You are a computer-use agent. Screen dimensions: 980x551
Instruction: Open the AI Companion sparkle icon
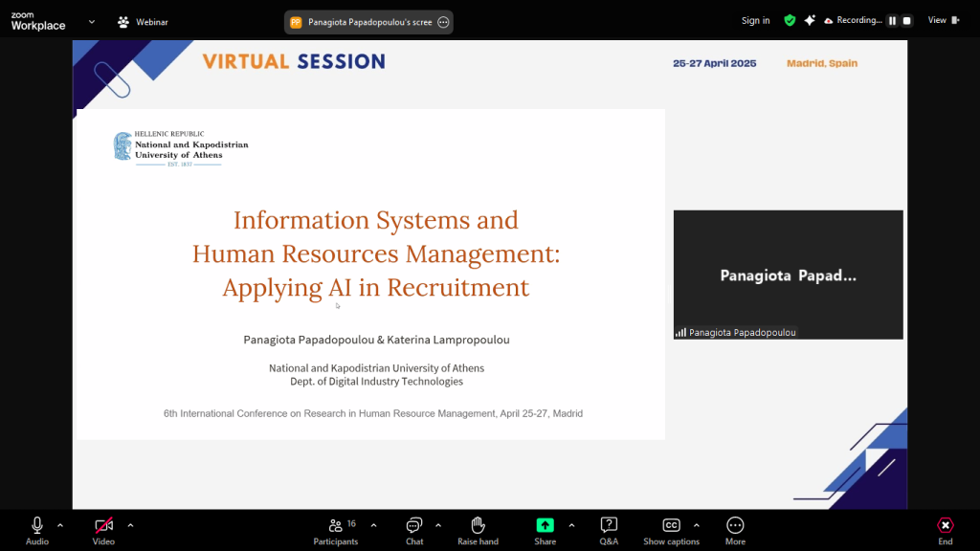point(810,20)
